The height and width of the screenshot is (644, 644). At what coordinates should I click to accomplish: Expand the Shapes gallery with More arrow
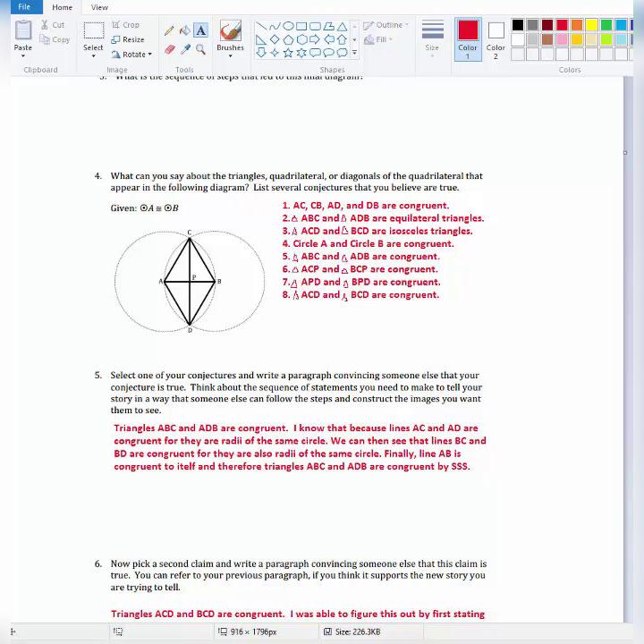coord(354,53)
